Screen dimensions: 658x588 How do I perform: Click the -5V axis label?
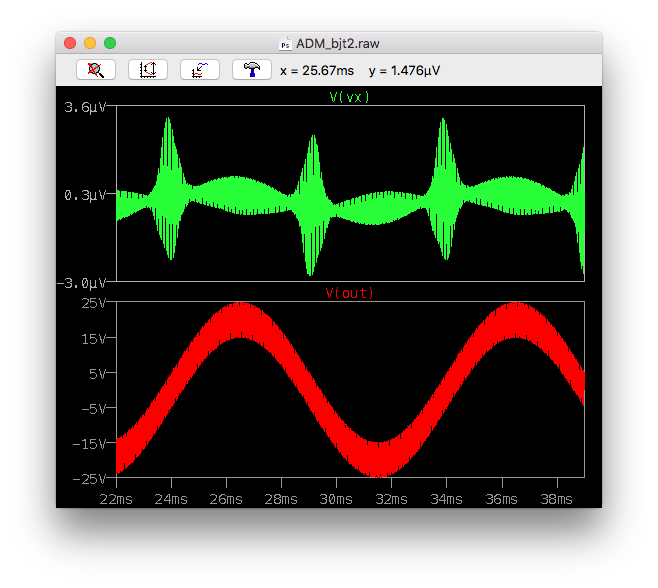pos(94,409)
